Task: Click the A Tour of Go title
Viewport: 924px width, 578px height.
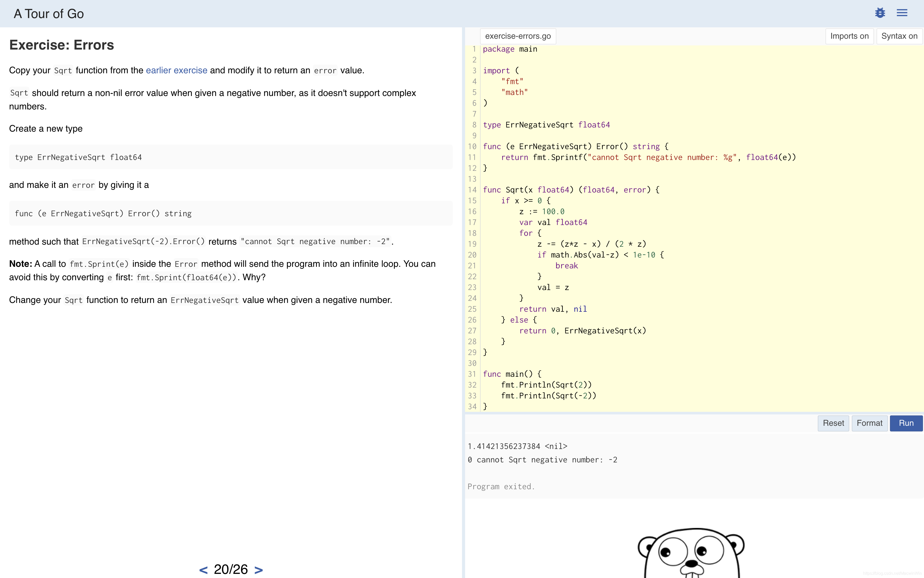Action: pos(49,14)
